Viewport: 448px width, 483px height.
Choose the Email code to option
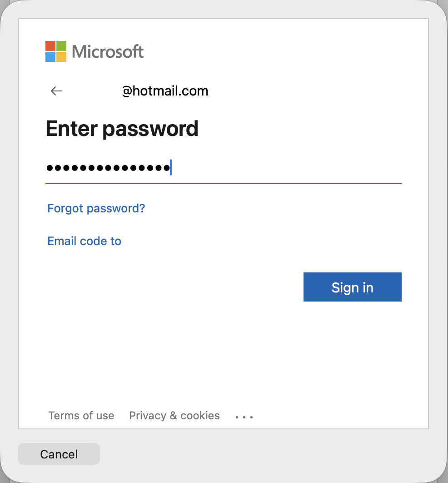click(x=84, y=241)
